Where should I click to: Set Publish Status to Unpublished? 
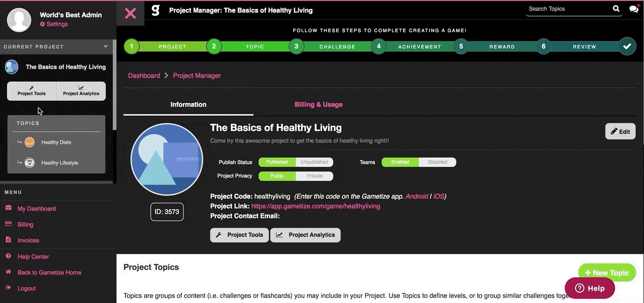point(315,162)
